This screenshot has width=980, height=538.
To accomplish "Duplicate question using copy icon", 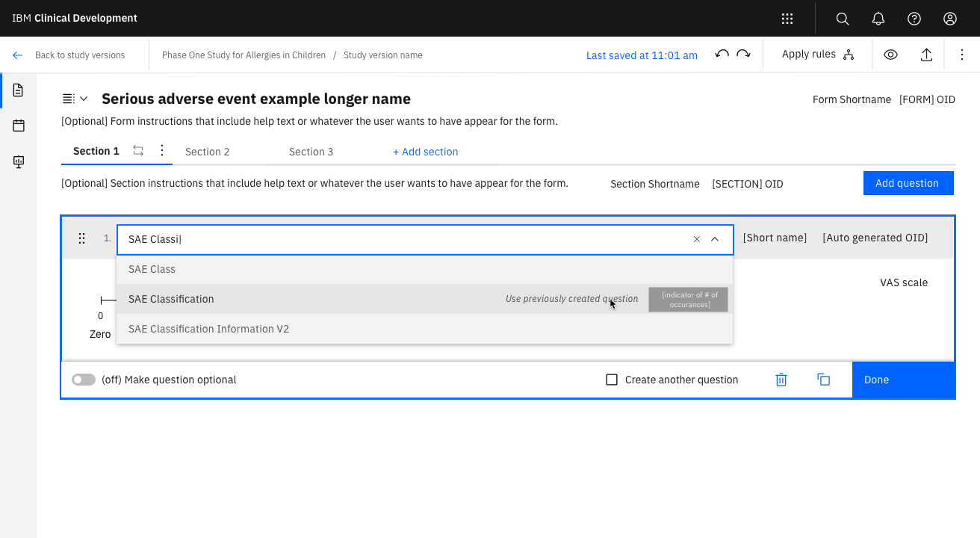I will point(824,380).
